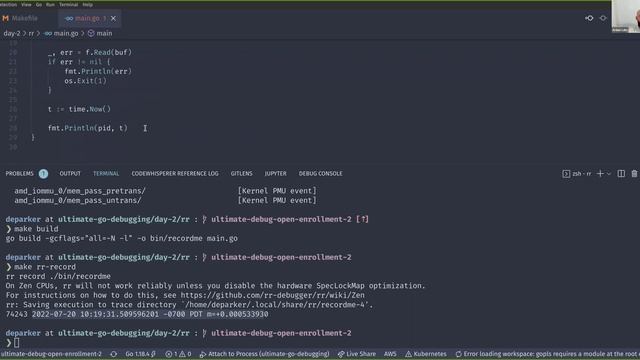Click the day-2 breadcrumb segment

(12, 33)
